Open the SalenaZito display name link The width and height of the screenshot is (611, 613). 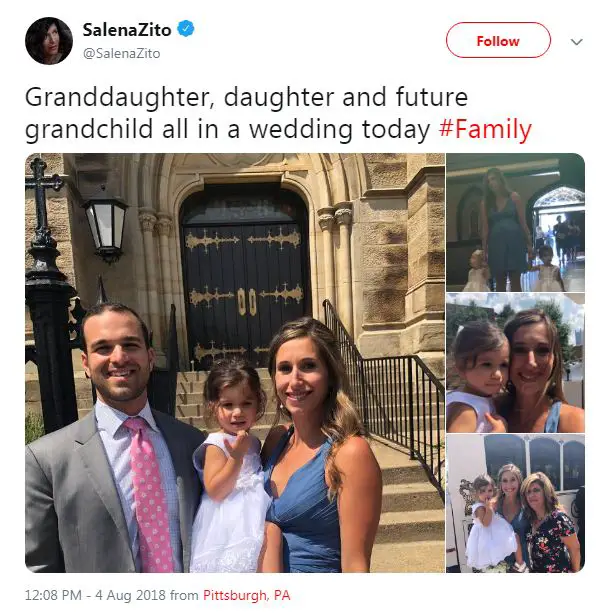[127, 30]
